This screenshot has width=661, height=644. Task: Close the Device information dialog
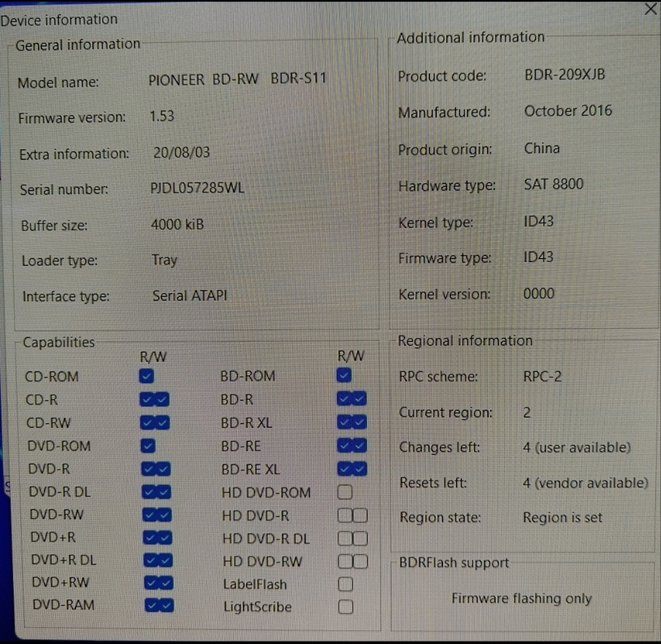click(651, 9)
